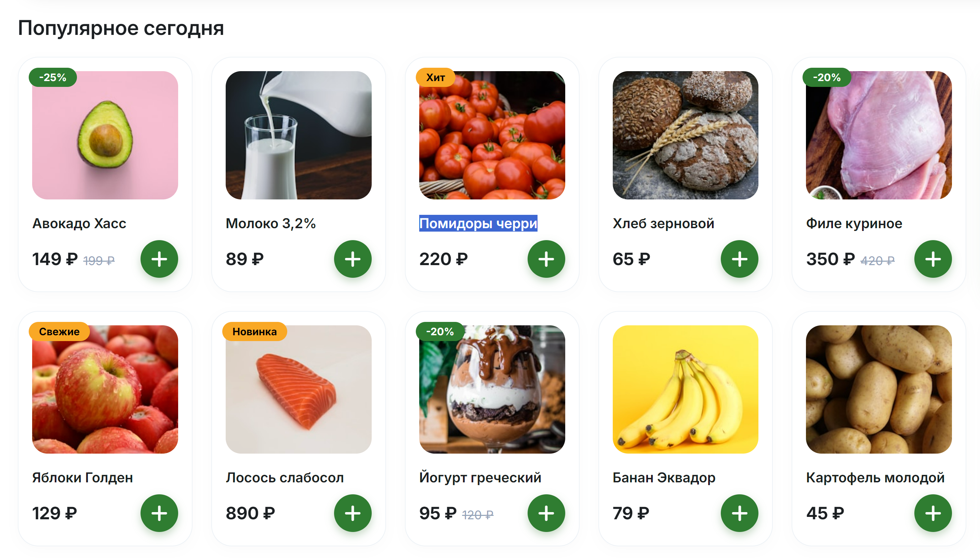Image resolution: width=980 pixels, height=560 pixels.
Task: Open the potato product photo
Action: pos(878,389)
